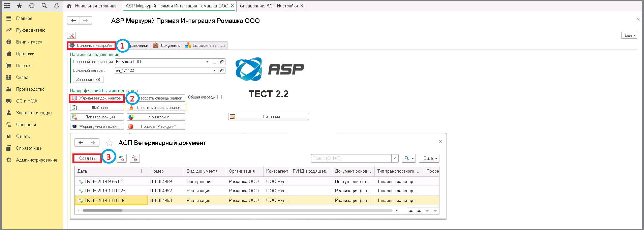The height and width of the screenshot is (230, 644).
Task: Open Справочники in the left sidebar
Action: coord(29,148)
